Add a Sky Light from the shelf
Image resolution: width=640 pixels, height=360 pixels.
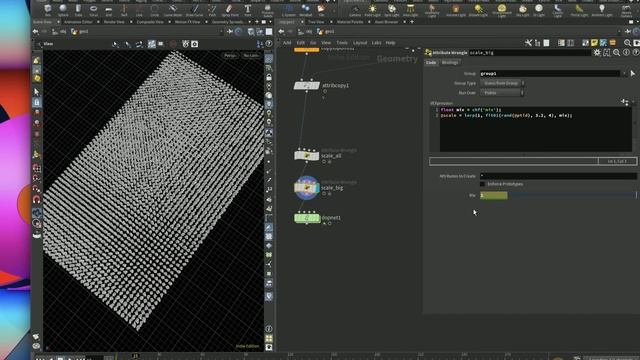tap(522, 10)
